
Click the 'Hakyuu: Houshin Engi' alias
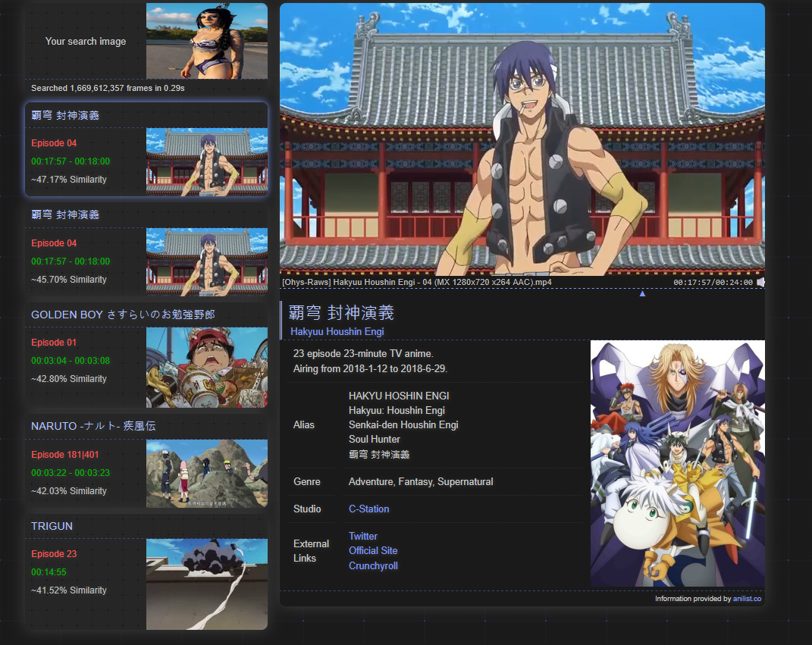coord(397,410)
